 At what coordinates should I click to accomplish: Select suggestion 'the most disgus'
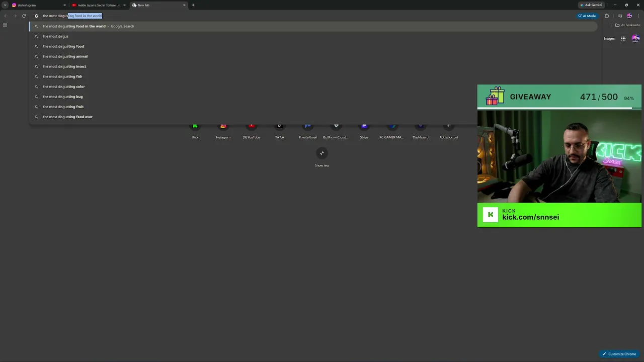click(x=313, y=36)
